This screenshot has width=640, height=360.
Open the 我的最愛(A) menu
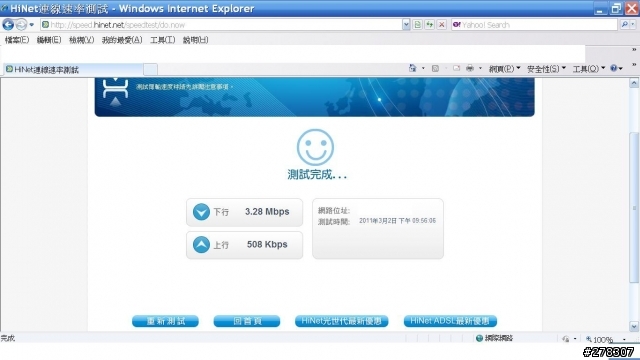[122, 40]
